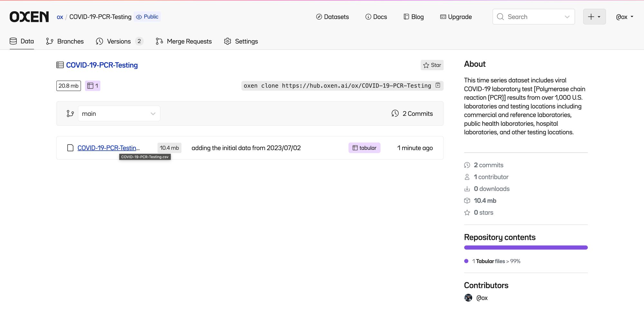Click the tabular files count badge
The image size is (644, 317).
(93, 86)
